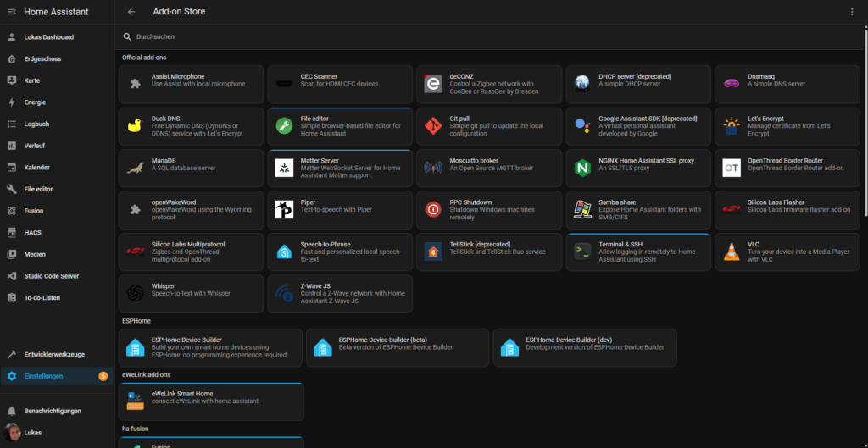Open Verlauf in sidebar
Image resolution: width=868 pixels, height=448 pixels.
58,146
